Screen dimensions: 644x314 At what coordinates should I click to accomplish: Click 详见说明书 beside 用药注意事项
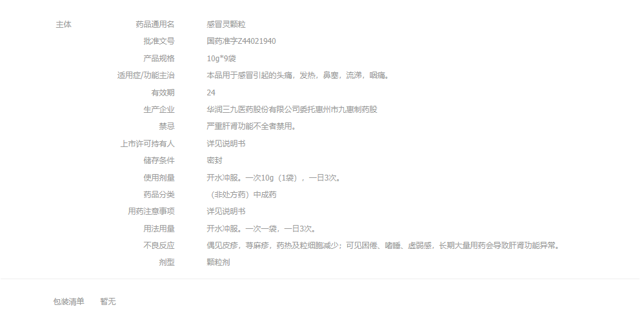coord(226,211)
